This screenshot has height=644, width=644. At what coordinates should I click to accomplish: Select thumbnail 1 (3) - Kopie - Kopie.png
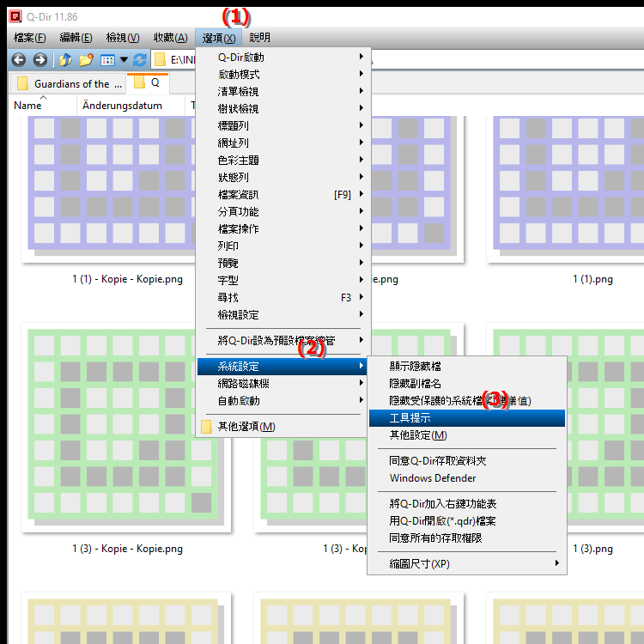pyautogui.click(x=126, y=427)
